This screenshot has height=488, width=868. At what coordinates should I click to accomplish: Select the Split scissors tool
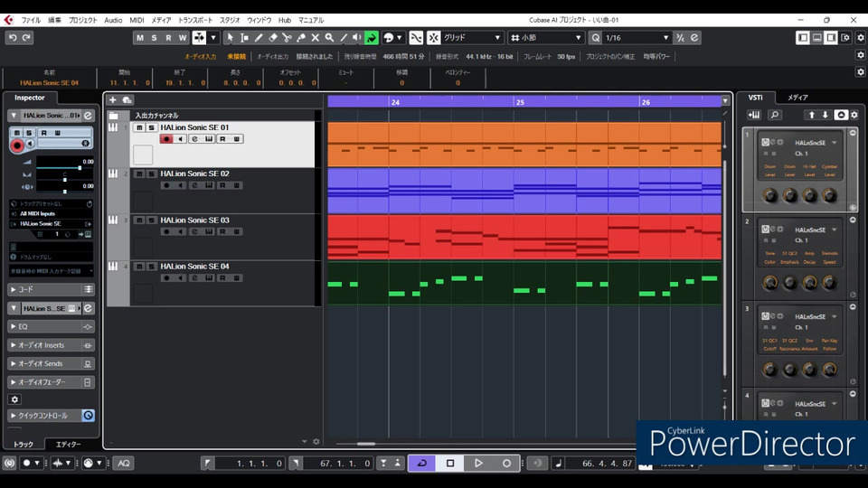point(287,38)
